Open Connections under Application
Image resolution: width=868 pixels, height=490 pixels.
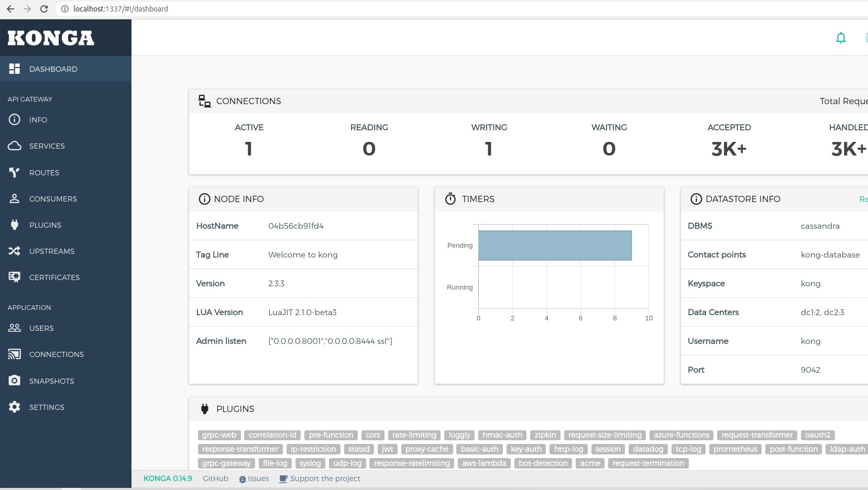tap(65, 354)
